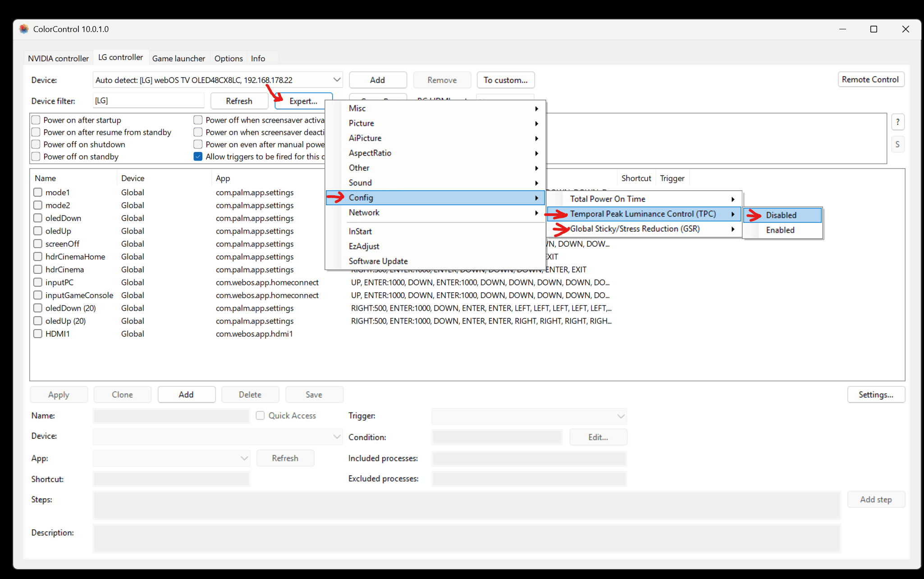Check the HDMI1 preset checkbox

[x=38, y=334]
